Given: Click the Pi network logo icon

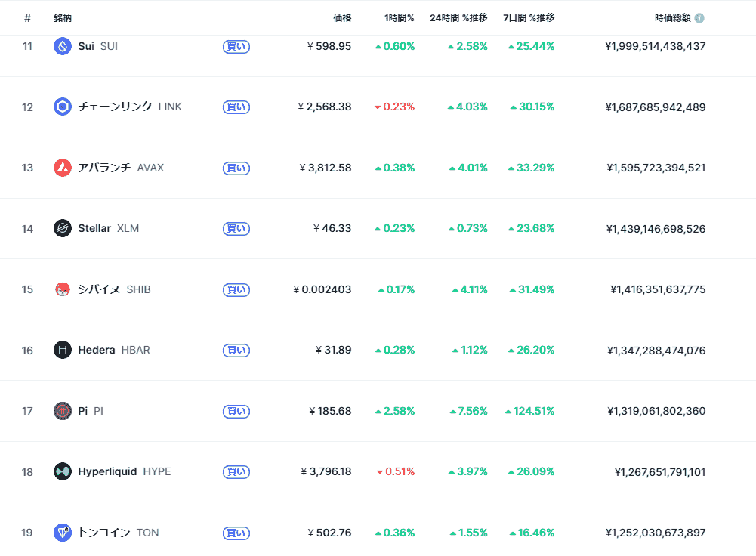Looking at the screenshot, I should 63,411.
